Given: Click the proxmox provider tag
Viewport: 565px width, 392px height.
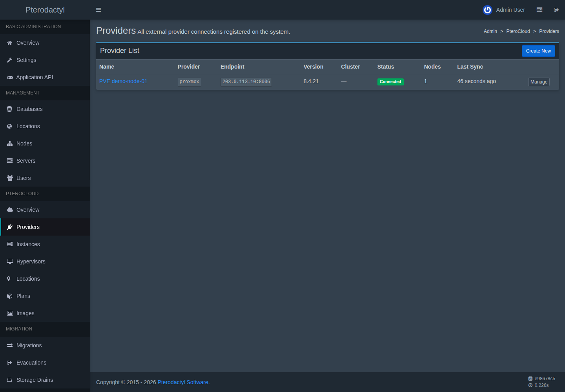Looking at the screenshot, I should coord(190,82).
